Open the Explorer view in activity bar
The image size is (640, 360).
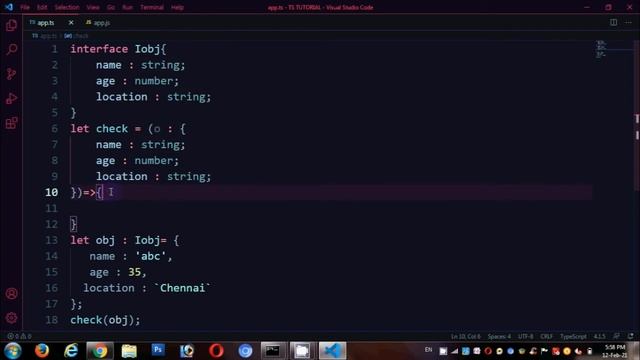pyautogui.click(x=11, y=25)
